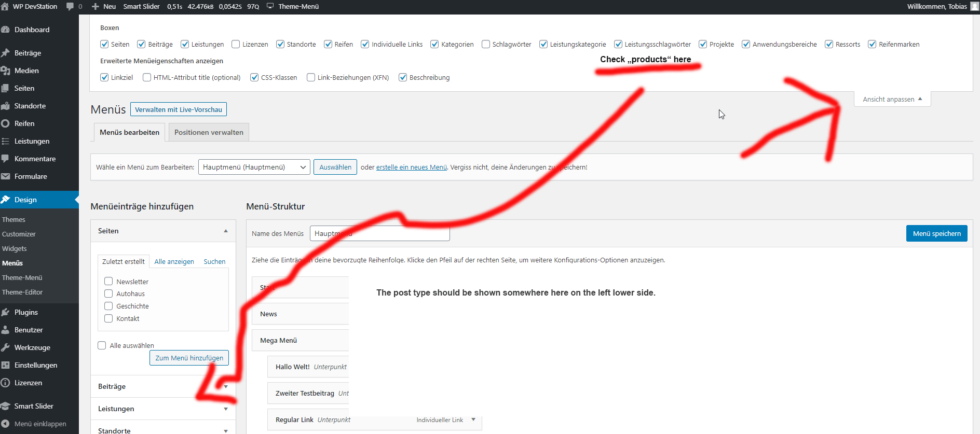Click the Beiträge pin icon in sidebar
This screenshot has width=980, height=434.
click(5, 53)
